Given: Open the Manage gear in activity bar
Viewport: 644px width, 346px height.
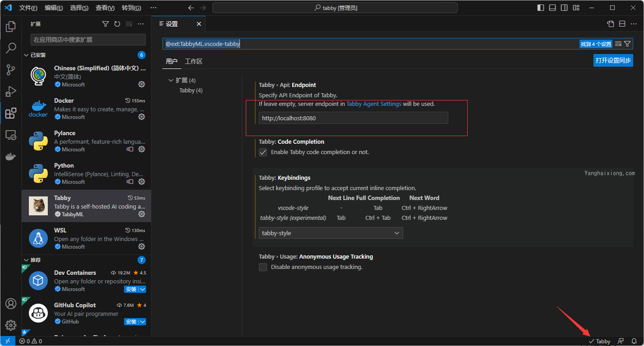Looking at the screenshot, I should (x=11, y=325).
